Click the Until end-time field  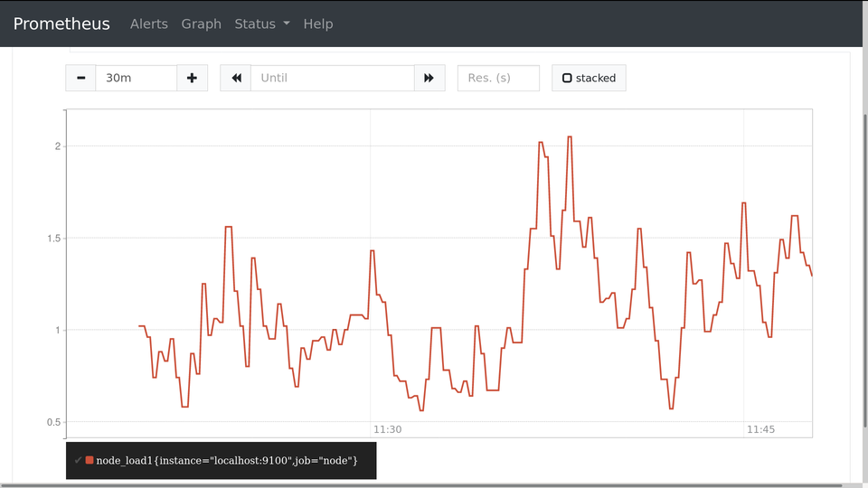coord(332,78)
